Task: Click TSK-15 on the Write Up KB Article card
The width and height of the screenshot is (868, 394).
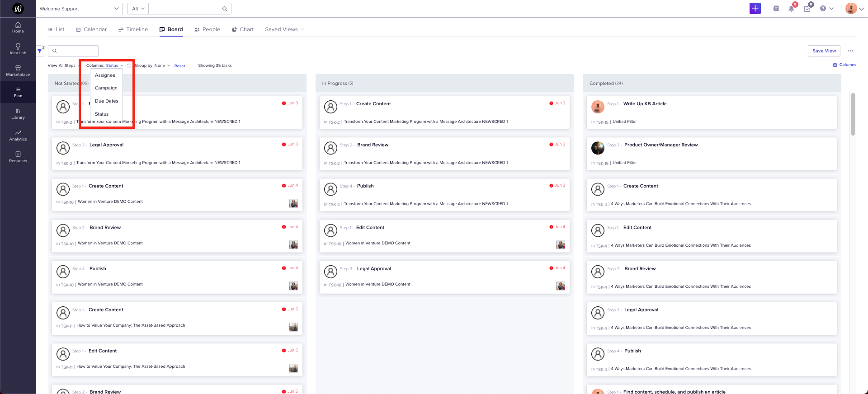Action: pos(602,122)
